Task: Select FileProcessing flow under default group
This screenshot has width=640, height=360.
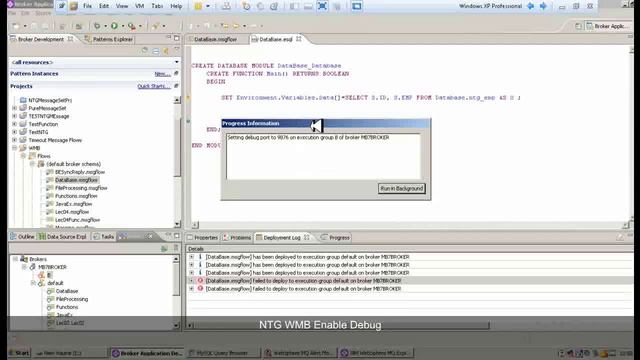Action: click(x=72, y=299)
